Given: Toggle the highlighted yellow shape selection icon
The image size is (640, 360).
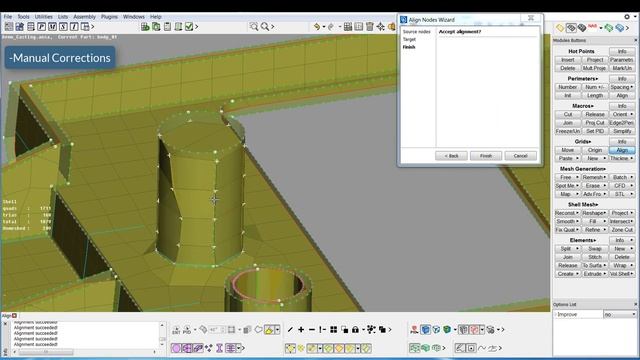Looking at the screenshot, I should 269,330.
